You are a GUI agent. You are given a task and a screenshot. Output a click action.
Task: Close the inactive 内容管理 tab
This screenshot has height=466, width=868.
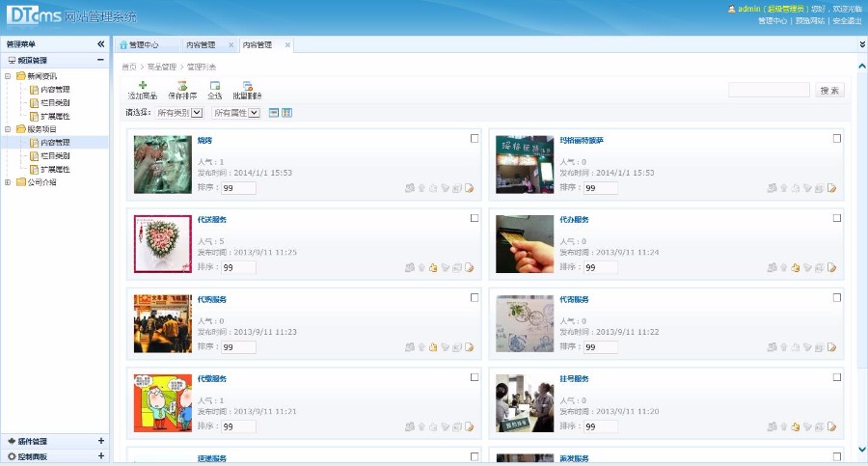(x=231, y=45)
